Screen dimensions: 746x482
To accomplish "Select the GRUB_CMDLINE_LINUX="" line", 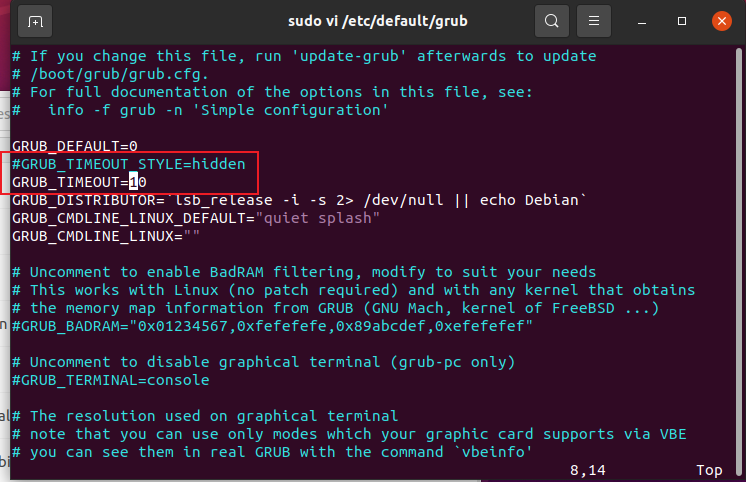I will click(x=106, y=236).
